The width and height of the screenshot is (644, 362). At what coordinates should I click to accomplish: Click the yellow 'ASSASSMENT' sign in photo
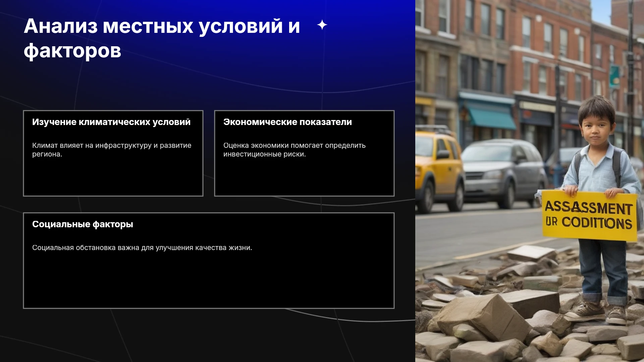point(589,216)
